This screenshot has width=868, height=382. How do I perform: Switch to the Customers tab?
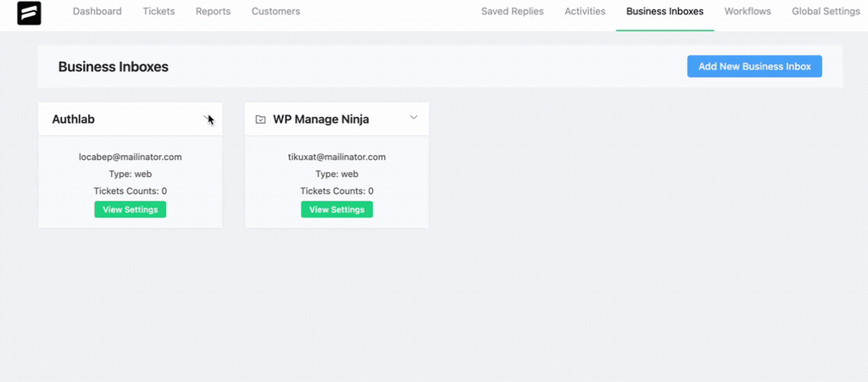[275, 11]
